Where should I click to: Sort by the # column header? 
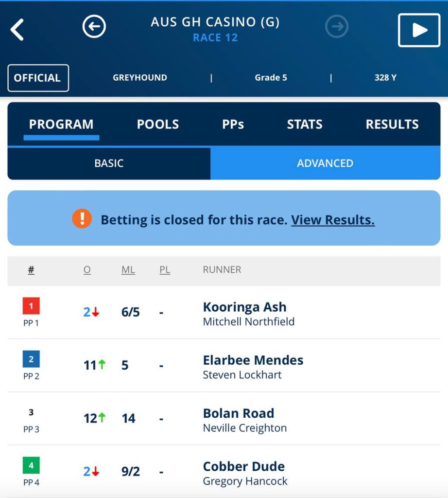pos(31,269)
